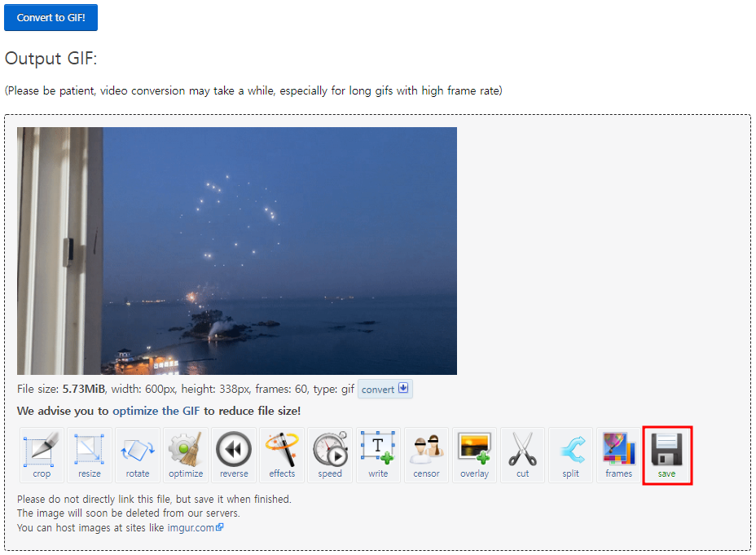This screenshot has width=756, height=555.
Task: Select the speed adjustment tool
Action: 330,455
